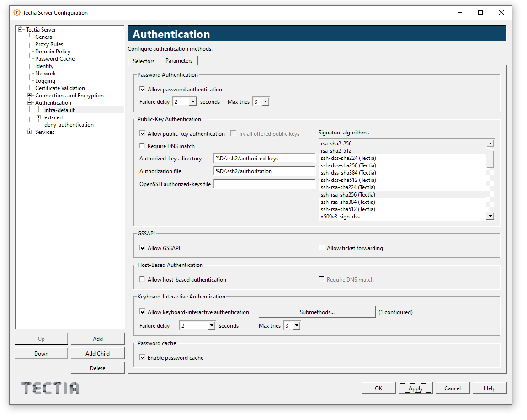
Task: Click signature list scrollbar down arrow
Action: tap(490, 216)
